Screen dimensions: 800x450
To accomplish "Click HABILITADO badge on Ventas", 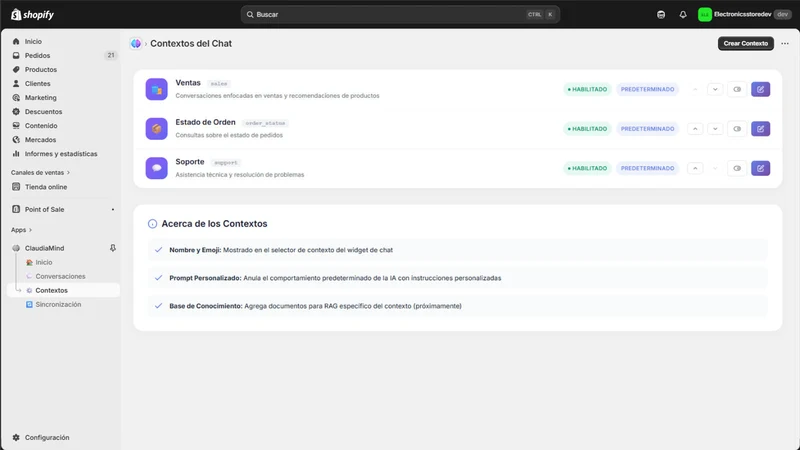I will pos(587,89).
